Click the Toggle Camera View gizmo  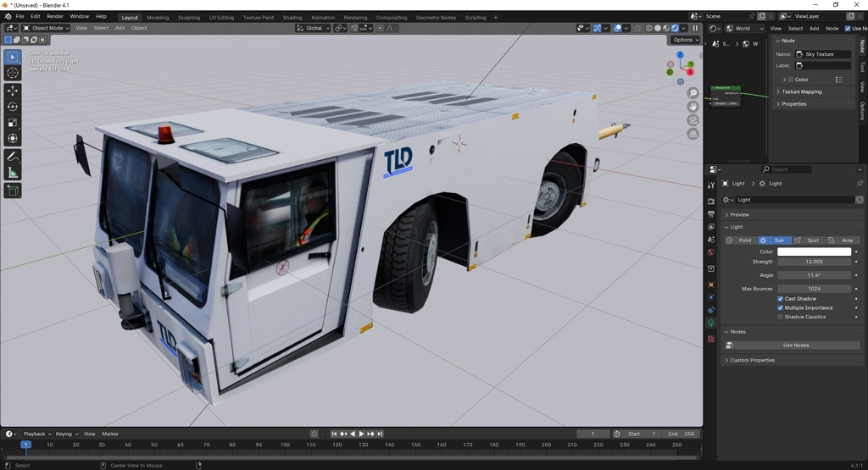tap(693, 120)
